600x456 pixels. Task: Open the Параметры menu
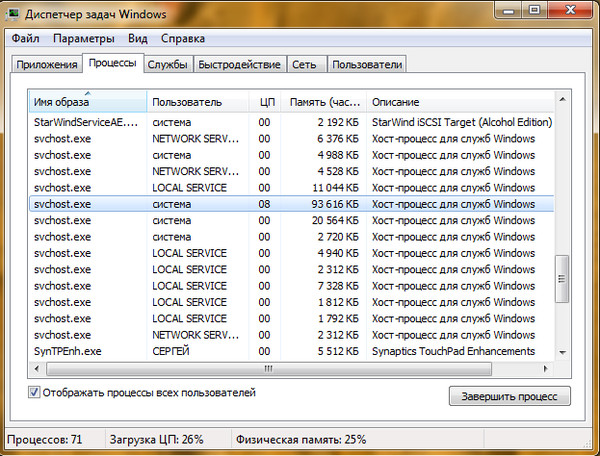point(83,39)
